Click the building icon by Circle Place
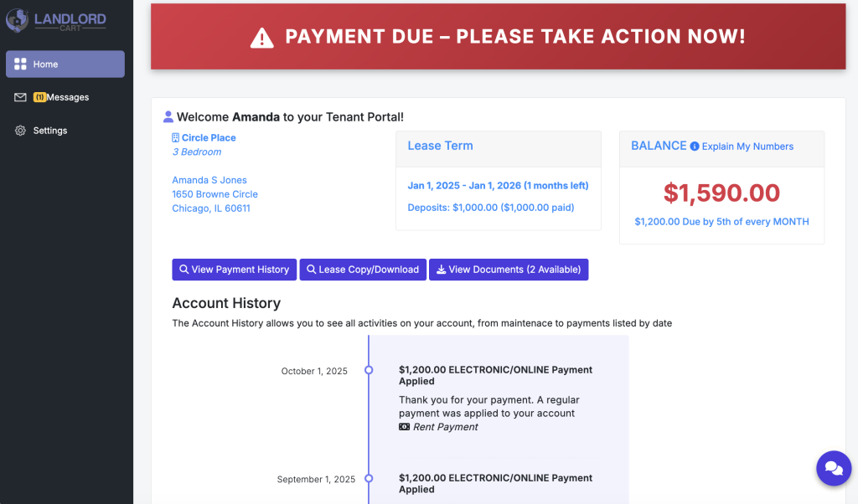This screenshot has height=504, width=858. pos(176,138)
